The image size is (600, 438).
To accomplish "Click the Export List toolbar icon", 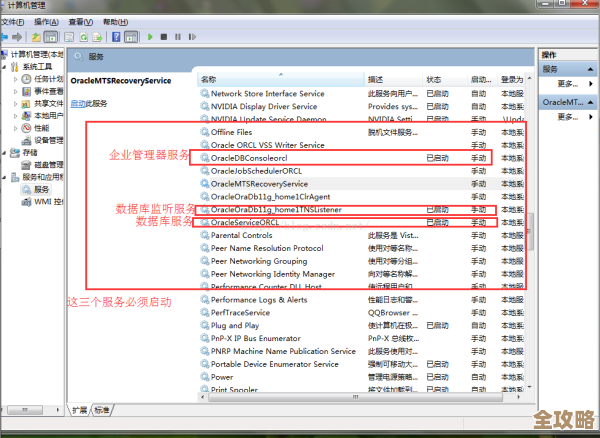I will point(98,37).
